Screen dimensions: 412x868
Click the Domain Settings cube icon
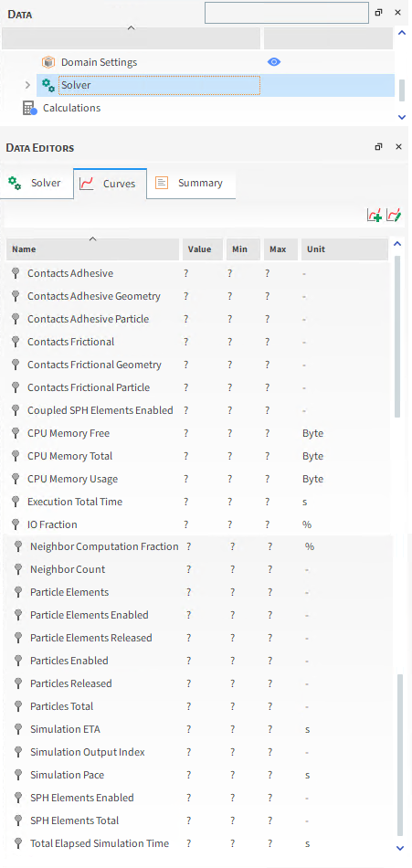pyautogui.click(x=48, y=62)
